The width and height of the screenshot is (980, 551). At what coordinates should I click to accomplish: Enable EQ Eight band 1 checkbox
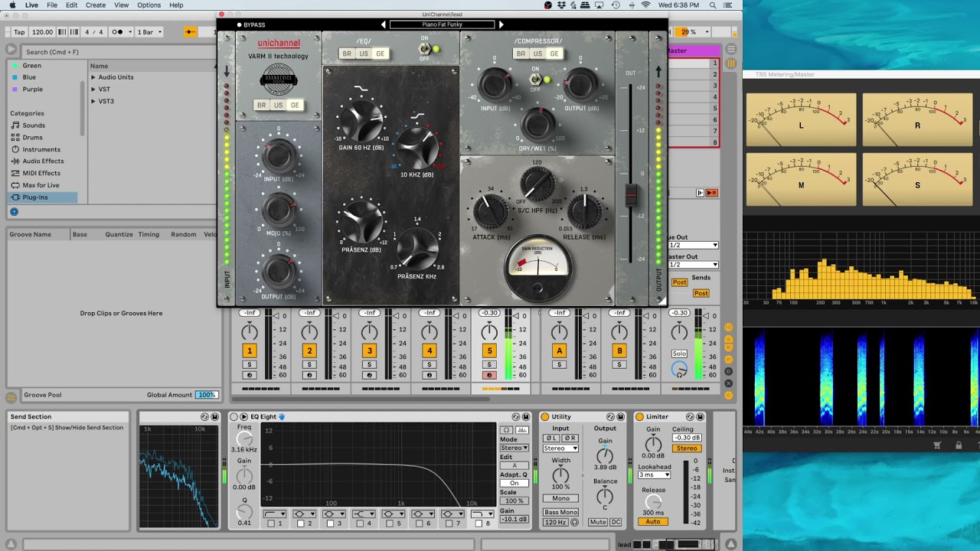(272, 523)
